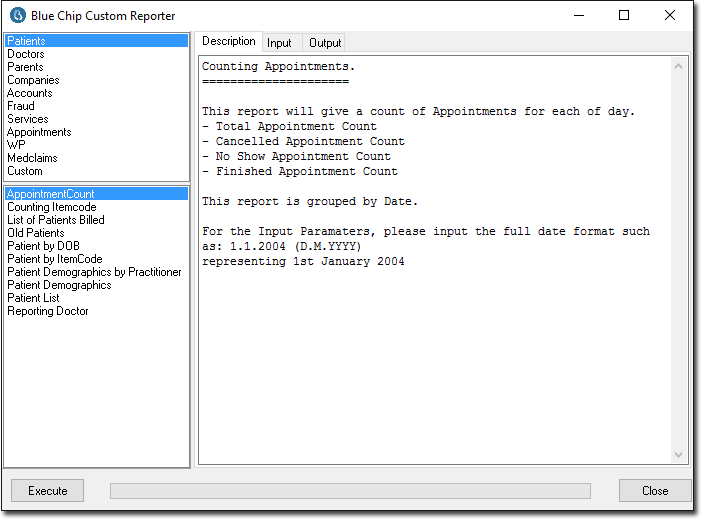Select Doctors in the category list
The image size is (701, 519).
[x=26, y=54]
